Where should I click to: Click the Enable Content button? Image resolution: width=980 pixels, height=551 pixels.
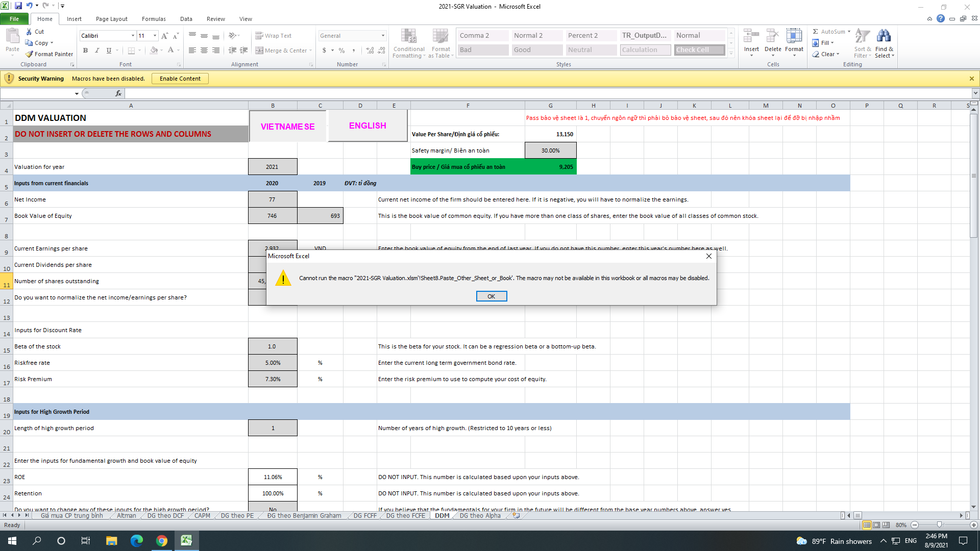click(x=180, y=79)
